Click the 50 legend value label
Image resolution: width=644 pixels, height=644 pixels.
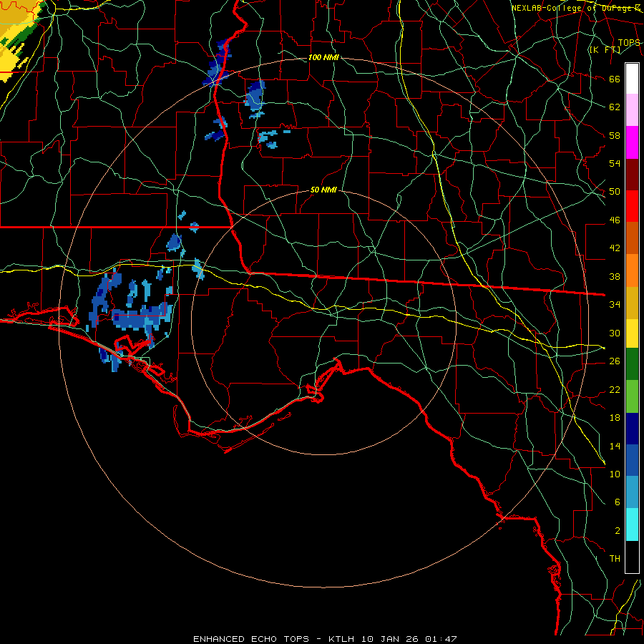[615, 191]
